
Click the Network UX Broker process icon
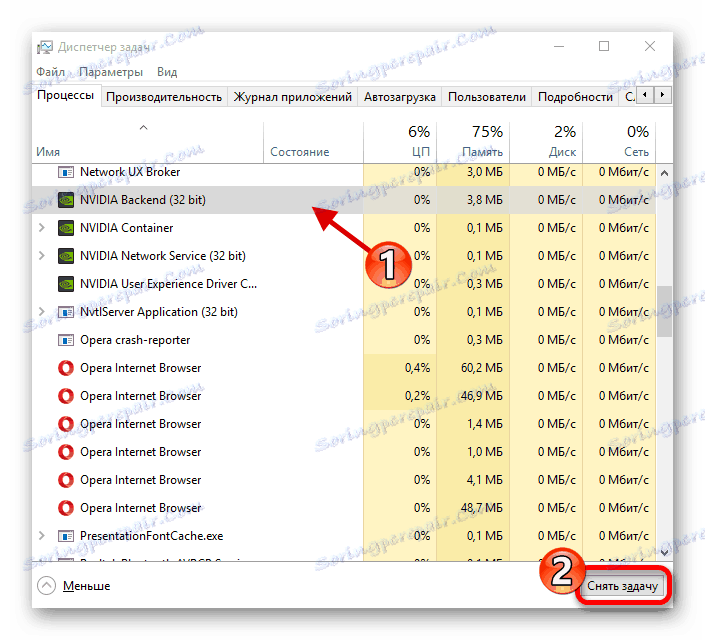coord(66,172)
